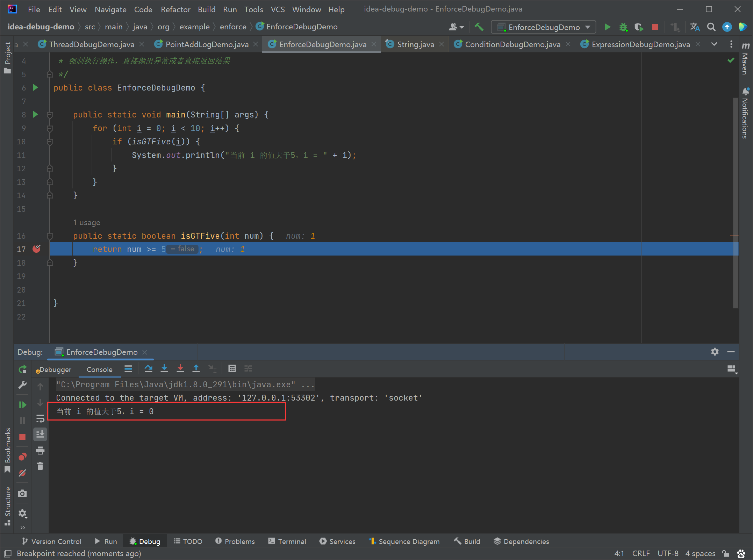Click the Step Over icon
Viewport: 753px width, 560px height.
click(x=148, y=368)
